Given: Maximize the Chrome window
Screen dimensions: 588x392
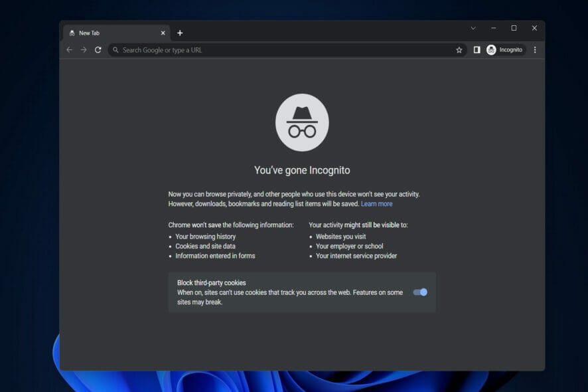Looking at the screenshot, I should [x=514, y=28].
